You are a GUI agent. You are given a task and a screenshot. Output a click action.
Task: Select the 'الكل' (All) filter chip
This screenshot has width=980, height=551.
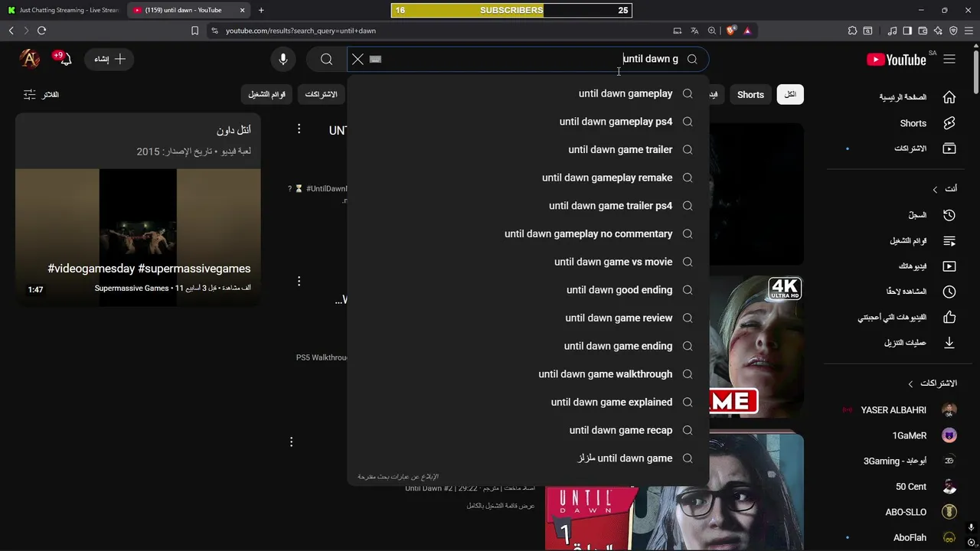pyautogui.click(x=790, y=95)
